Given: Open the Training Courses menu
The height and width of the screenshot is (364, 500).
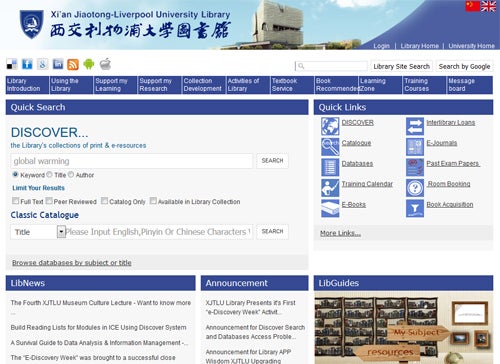Looking at the screenshot, I should (x=425, y=85).
